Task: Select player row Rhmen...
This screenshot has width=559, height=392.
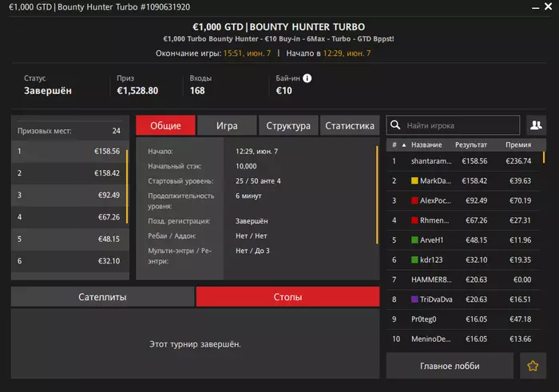Action: 463,220
